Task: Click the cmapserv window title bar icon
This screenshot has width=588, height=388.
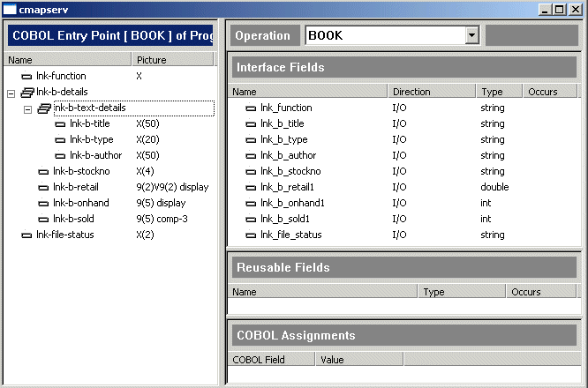Action: [x=10, y=9]
